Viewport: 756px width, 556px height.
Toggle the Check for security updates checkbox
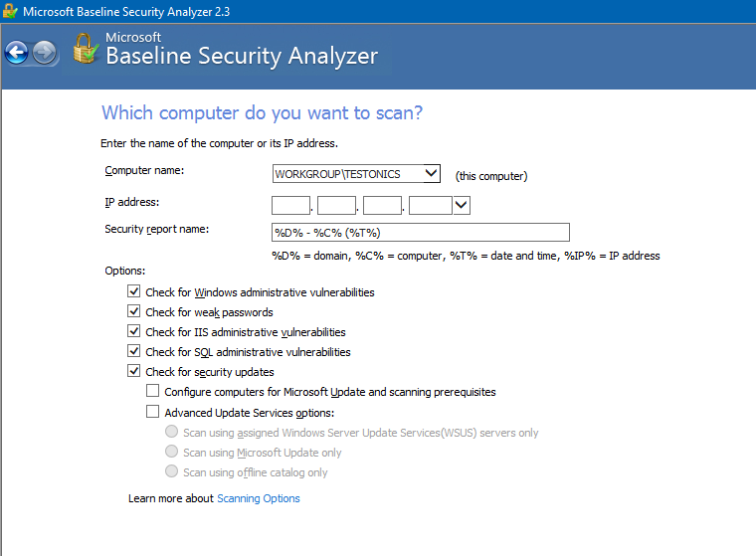tap(134, 372)
